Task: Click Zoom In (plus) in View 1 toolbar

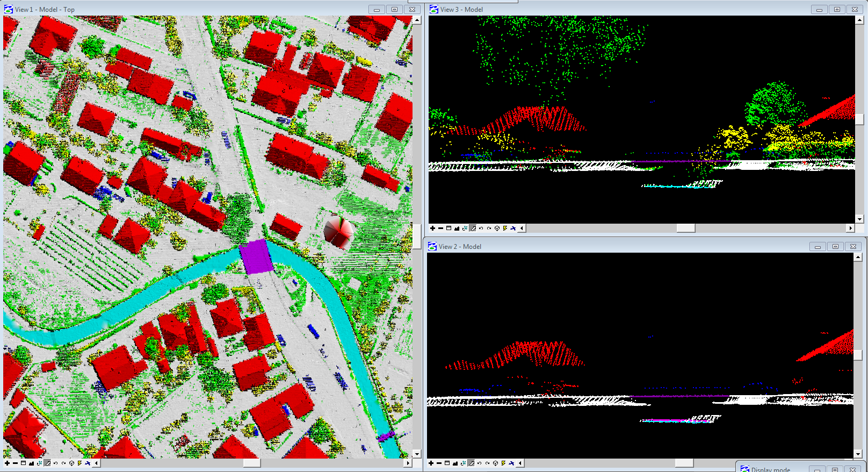Action: coord(7,463)
